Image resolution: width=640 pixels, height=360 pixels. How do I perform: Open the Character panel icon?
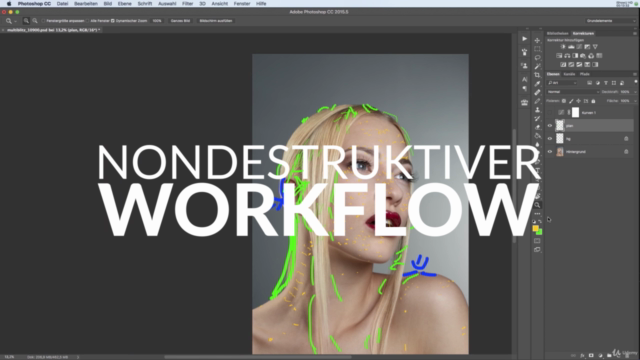tap(524, 79)
